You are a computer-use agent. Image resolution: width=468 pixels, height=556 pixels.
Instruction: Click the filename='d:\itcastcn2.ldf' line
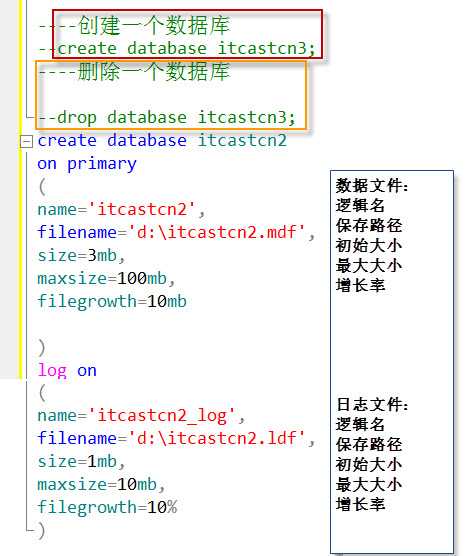pyautogui.click(x=176, y=438)
